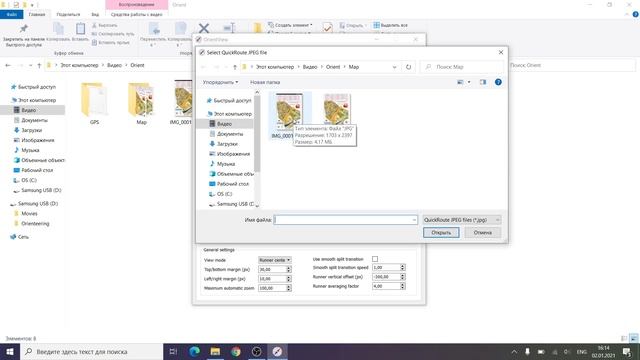Viewport: 640px width, 360px height.
Task: Open the View mode Runner centered dropdown
Action: pos(275,260)
